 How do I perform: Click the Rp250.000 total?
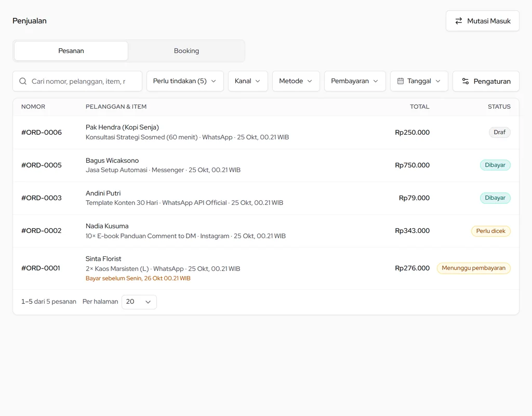pyautogui.click(x=412, y=133)
